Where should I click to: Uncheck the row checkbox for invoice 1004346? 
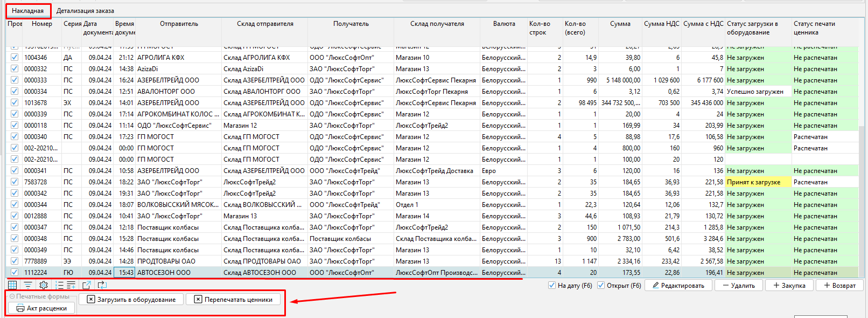(15, 58)
